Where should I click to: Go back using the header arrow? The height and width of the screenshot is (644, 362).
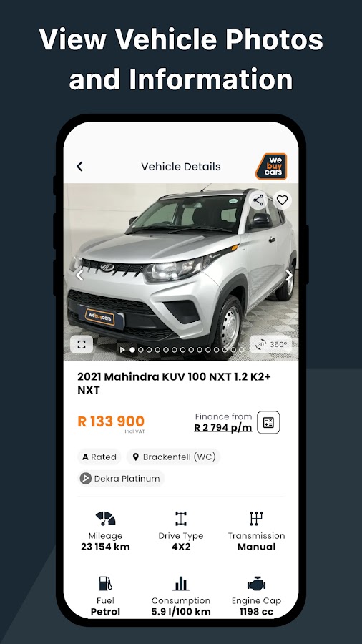pyautogui.click(x=79, y=166)
